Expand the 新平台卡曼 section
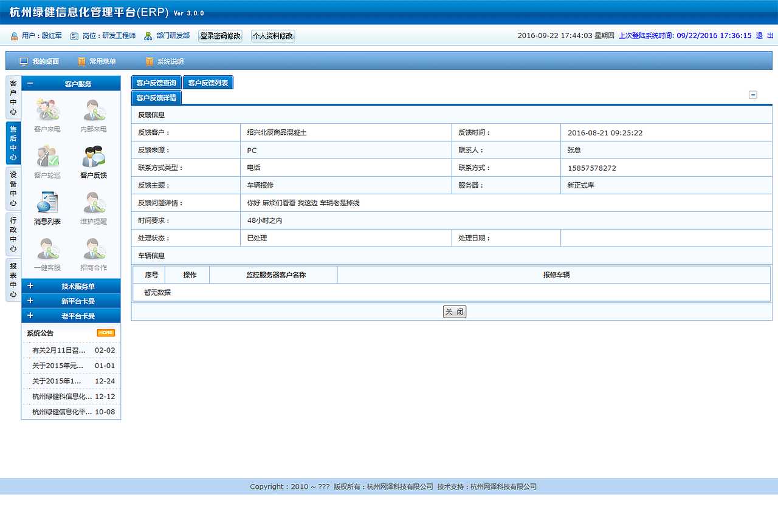The width and height of the screenshot is (778, 532). [30, 301]
